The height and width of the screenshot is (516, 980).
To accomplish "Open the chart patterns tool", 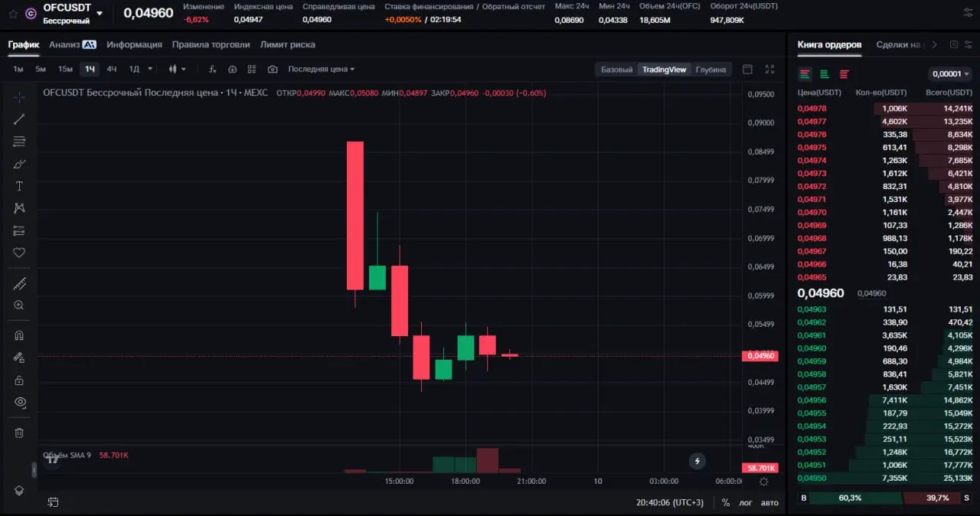I will (19, 208).
